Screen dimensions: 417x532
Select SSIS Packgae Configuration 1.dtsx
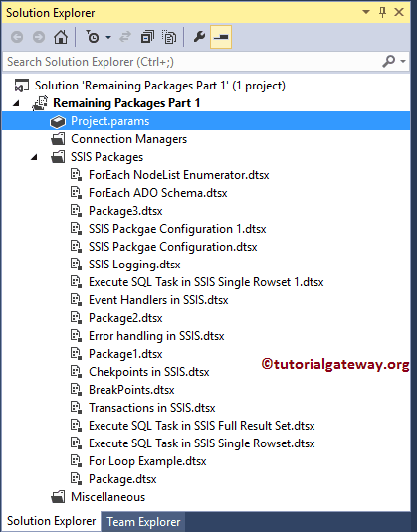pyautogui.click(x=177, y=229)
